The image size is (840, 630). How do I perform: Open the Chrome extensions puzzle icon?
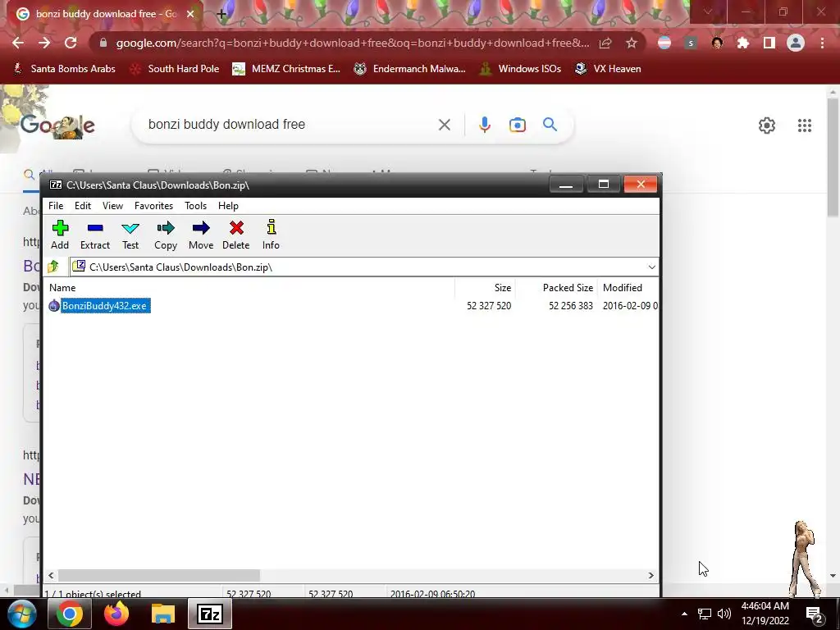point(743,43)
